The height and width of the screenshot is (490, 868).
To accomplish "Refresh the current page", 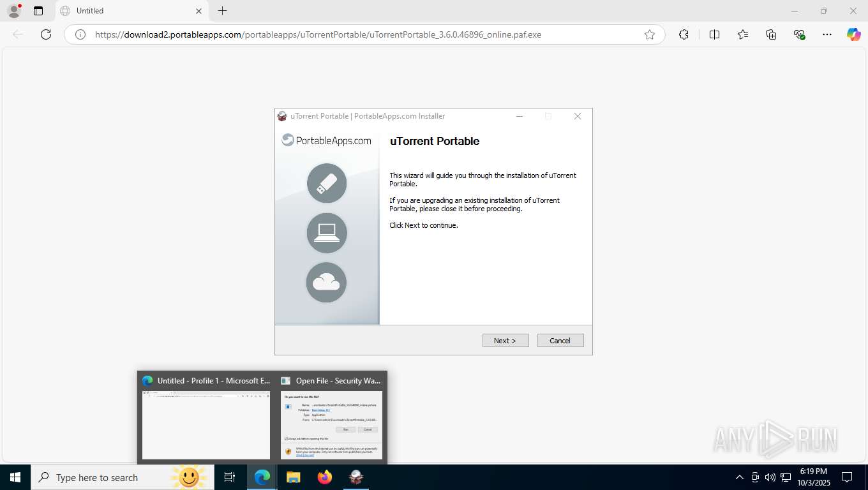I will [x=46, y=34].
